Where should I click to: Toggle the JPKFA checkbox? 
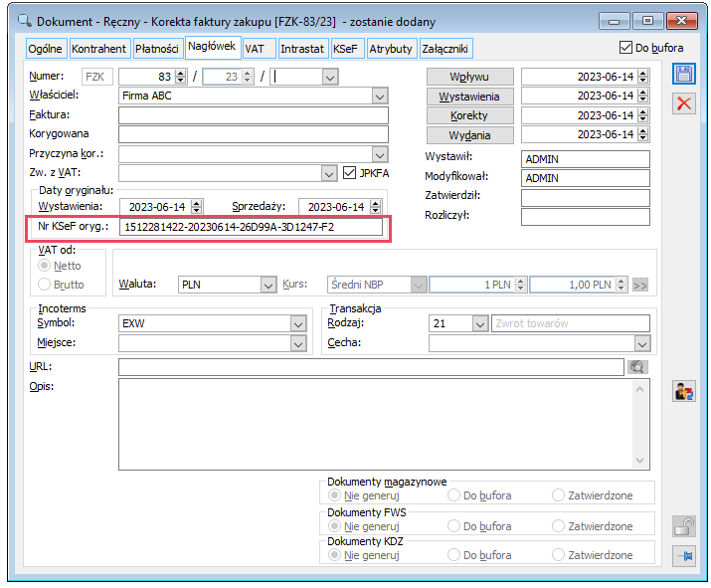point(349,173)
